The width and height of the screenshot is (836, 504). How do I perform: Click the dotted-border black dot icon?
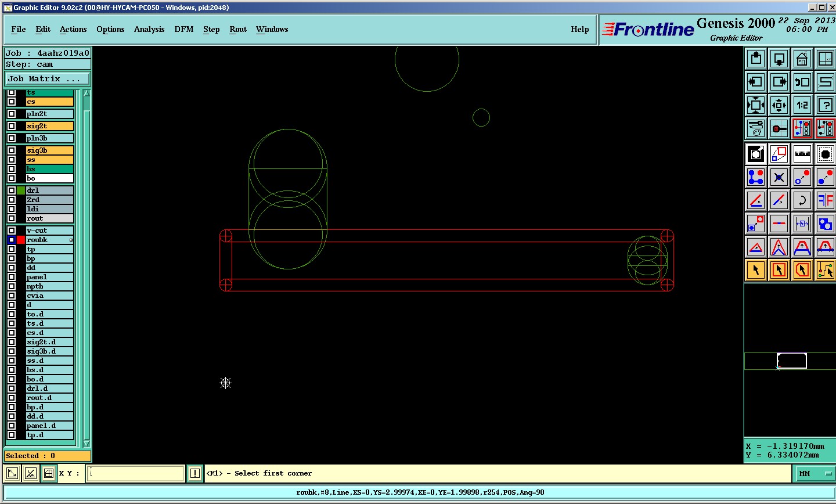coord(825,154)
